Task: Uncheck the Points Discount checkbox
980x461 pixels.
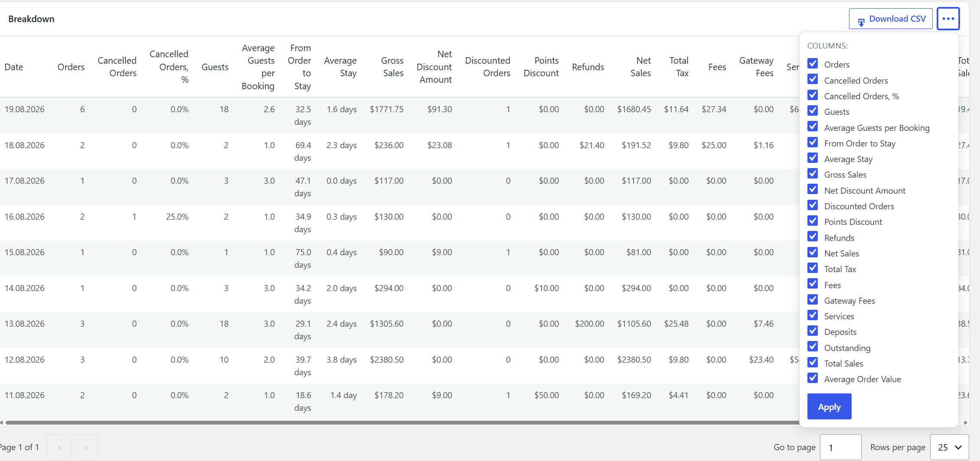Action: [x=813, y=221]
